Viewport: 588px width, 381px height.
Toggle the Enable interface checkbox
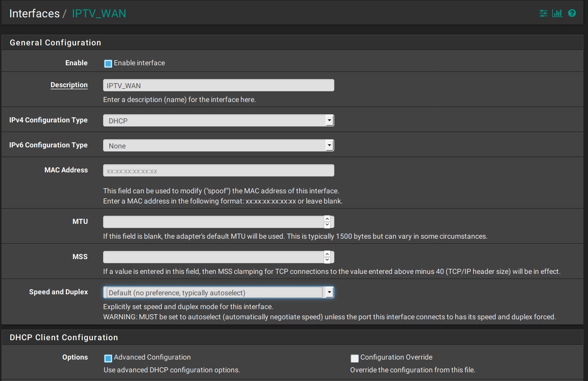click(108, 64)
